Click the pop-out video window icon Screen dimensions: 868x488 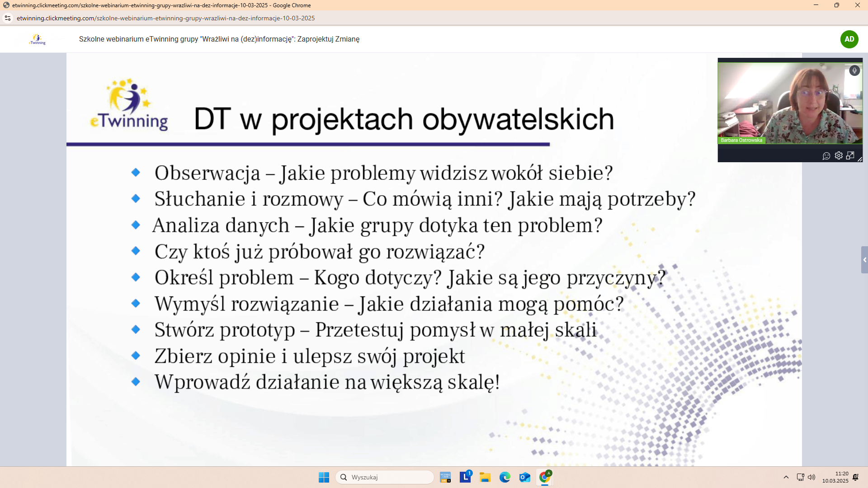point(850,155)
